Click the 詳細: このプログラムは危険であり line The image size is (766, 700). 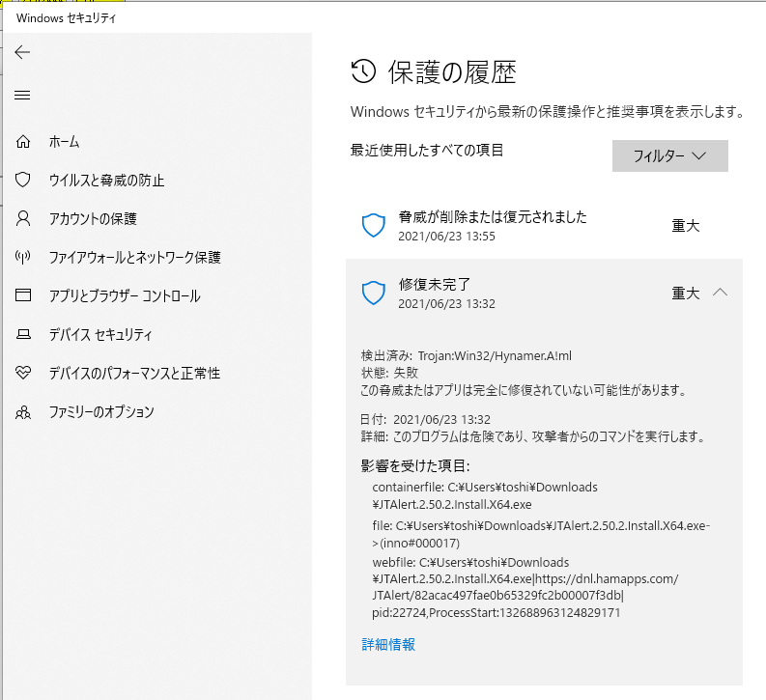click(533, 435)
